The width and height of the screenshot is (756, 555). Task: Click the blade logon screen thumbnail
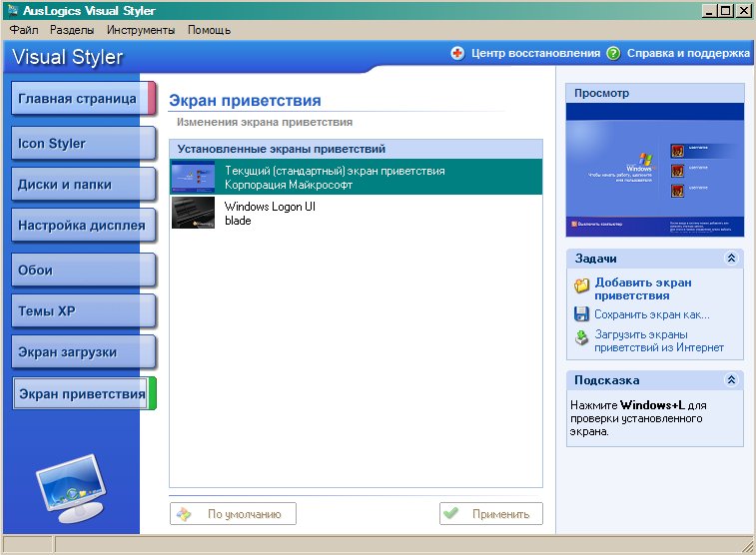194,213
